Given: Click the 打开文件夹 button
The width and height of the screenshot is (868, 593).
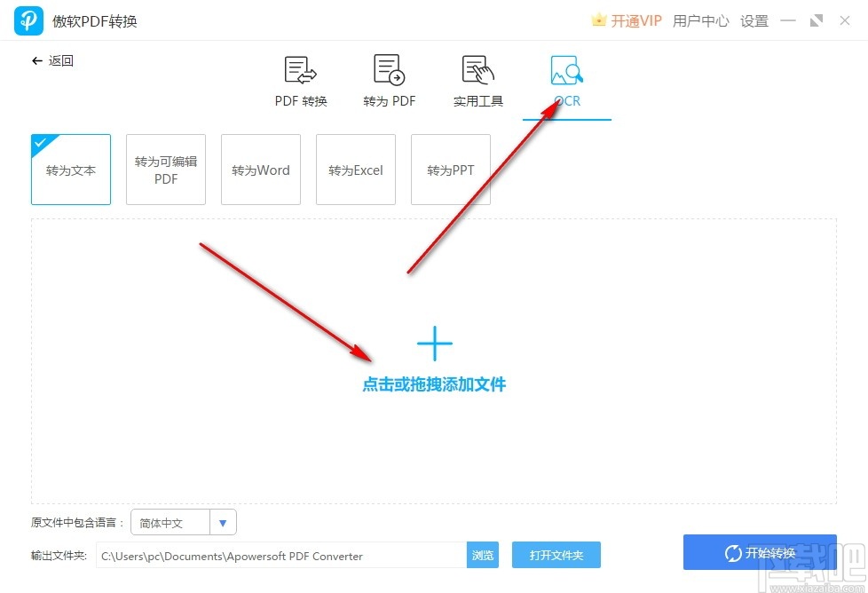Looking at the screenshot, I should pyautogui.click(x=556, y=554).
